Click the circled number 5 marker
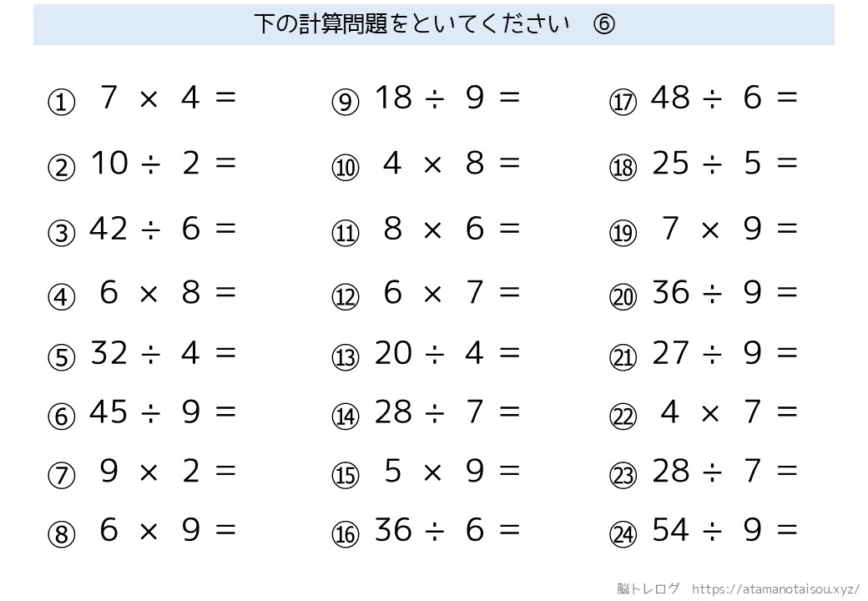This screenshot has height=601, width=868. click(61, 358)
